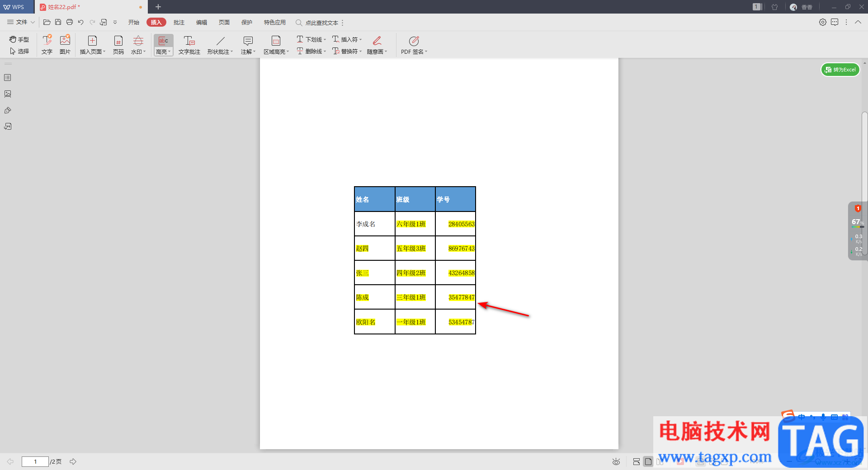Switch to the 保护 tab
Screen dimensions: 868x470
pos(247,22)
